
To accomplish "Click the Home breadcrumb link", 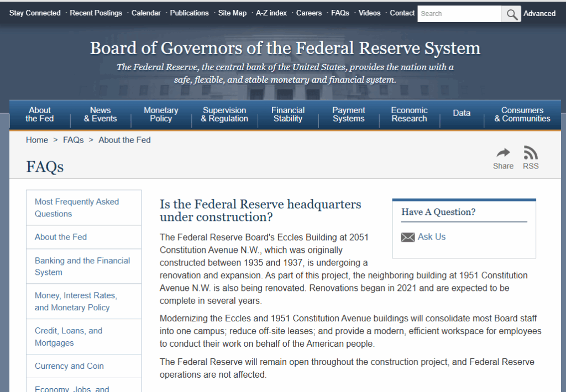I will click(37, 140).
